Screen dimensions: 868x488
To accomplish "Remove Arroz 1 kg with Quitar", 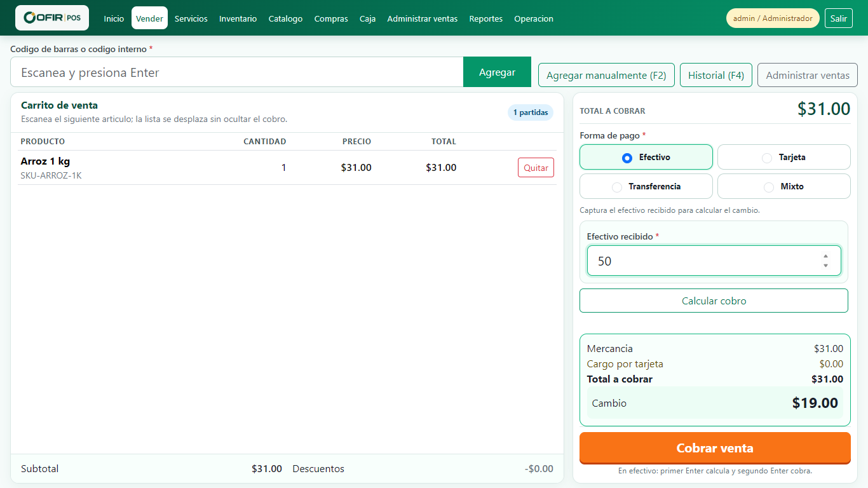I will pyautogui.click(x=536, y=168).
